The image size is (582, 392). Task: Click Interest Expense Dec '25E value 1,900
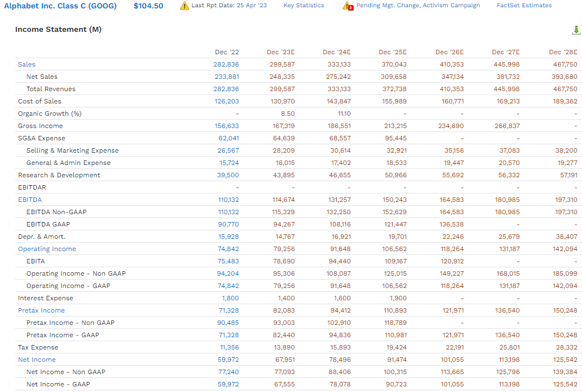[x=398, y=298]
